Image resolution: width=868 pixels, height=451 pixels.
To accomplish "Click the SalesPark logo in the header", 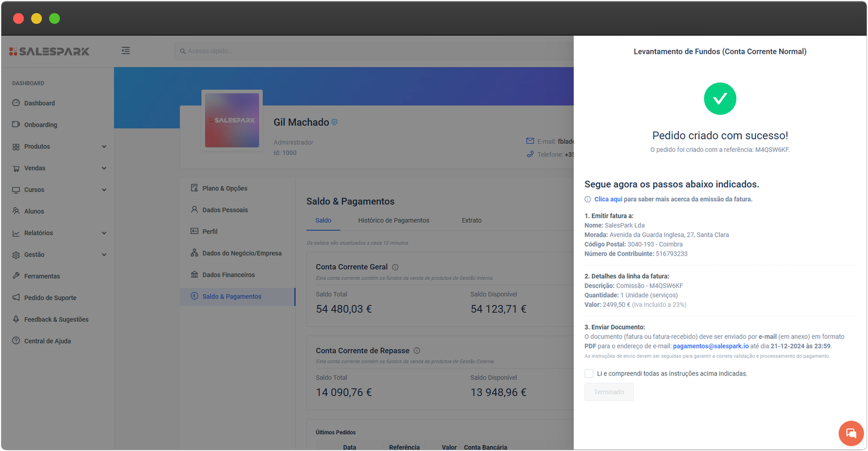I will pyautogui.click(x=49, y=52).
